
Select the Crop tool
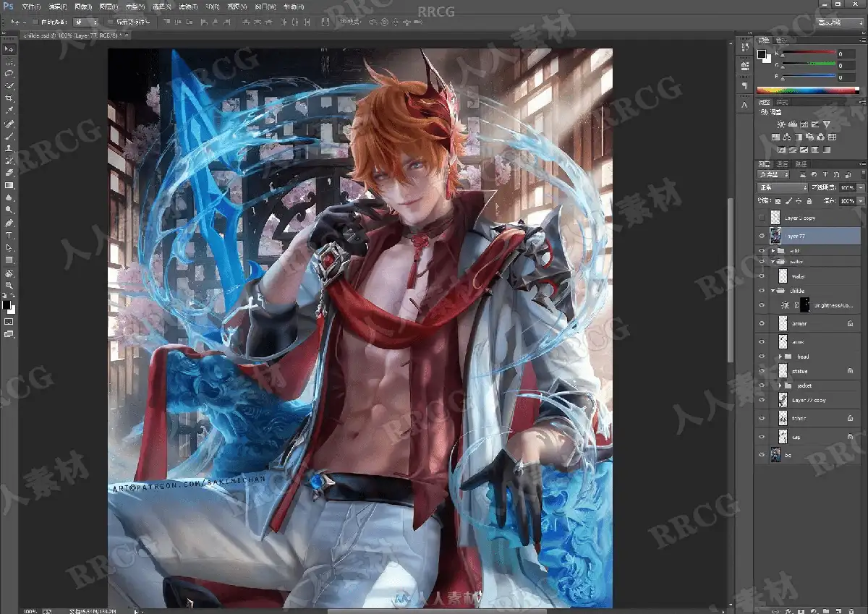9,98
